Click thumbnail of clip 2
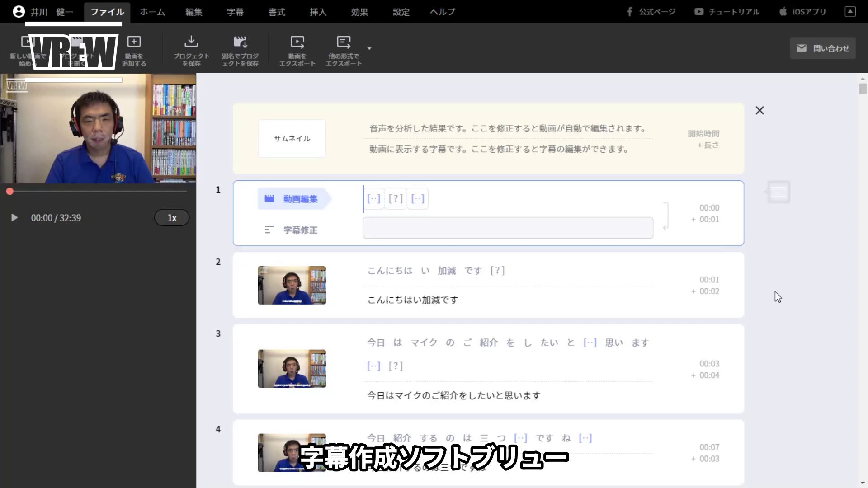 coord(292,285)
